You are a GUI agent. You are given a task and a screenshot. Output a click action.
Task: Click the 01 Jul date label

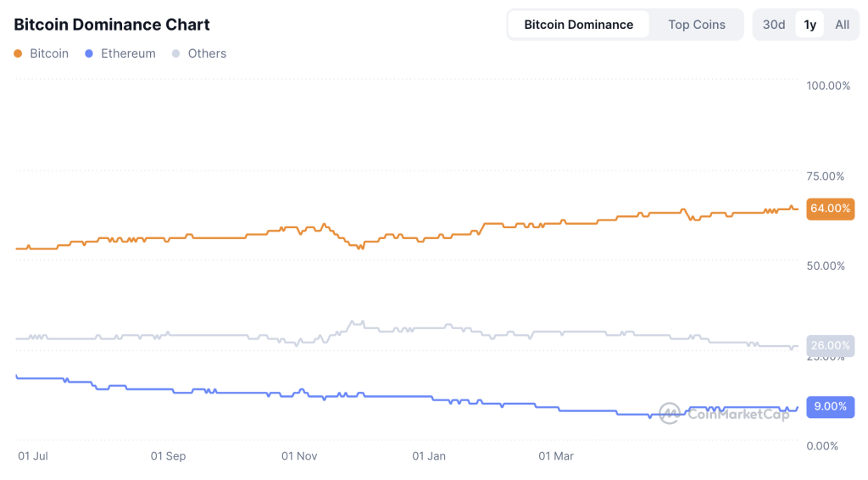tap(32, 456)
